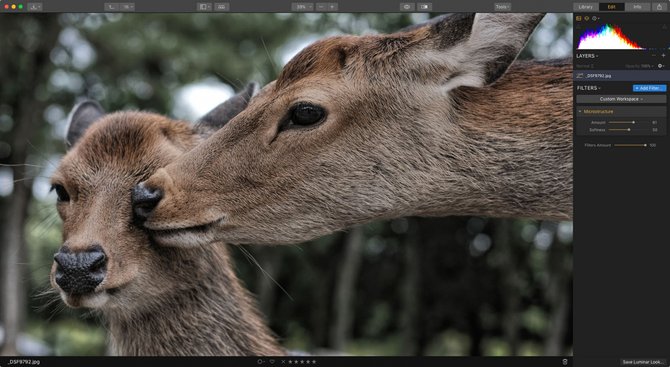Expand the LAYERS section menu
This screenshot has width=670, height=367.
[x=587, y=56]
